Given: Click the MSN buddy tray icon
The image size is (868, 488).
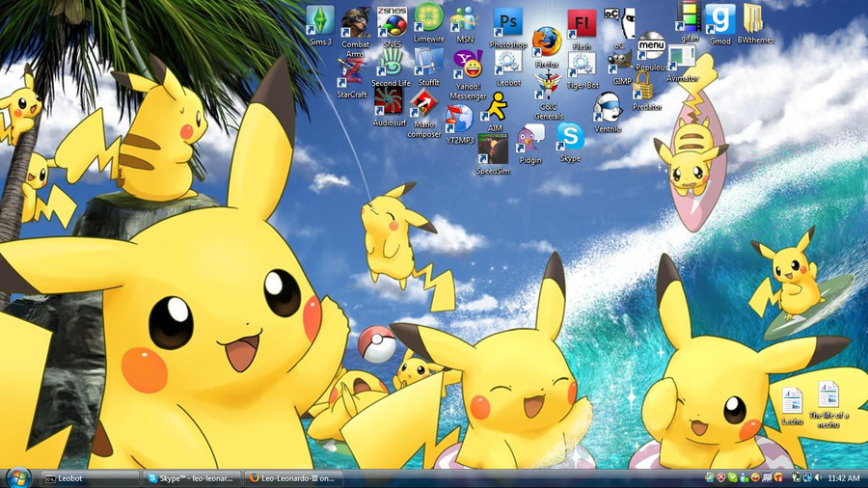Looking at the screenshot, I should click(x=744, y=477).
